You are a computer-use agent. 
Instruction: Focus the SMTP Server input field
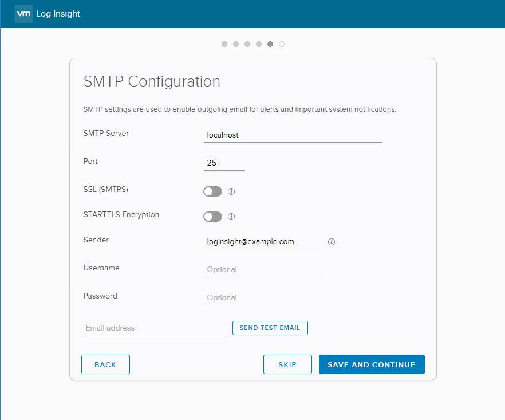[x=293, y=135]
